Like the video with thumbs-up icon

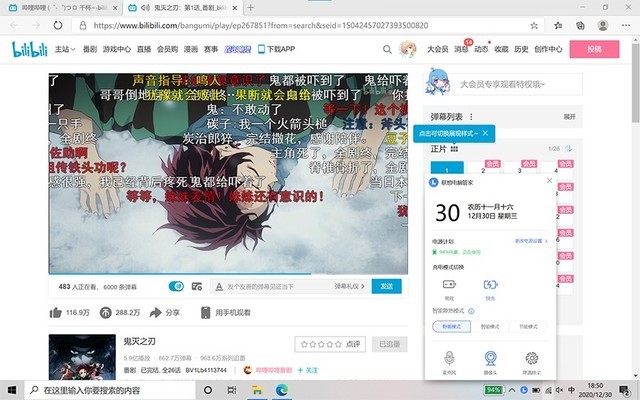pos(56,313)
